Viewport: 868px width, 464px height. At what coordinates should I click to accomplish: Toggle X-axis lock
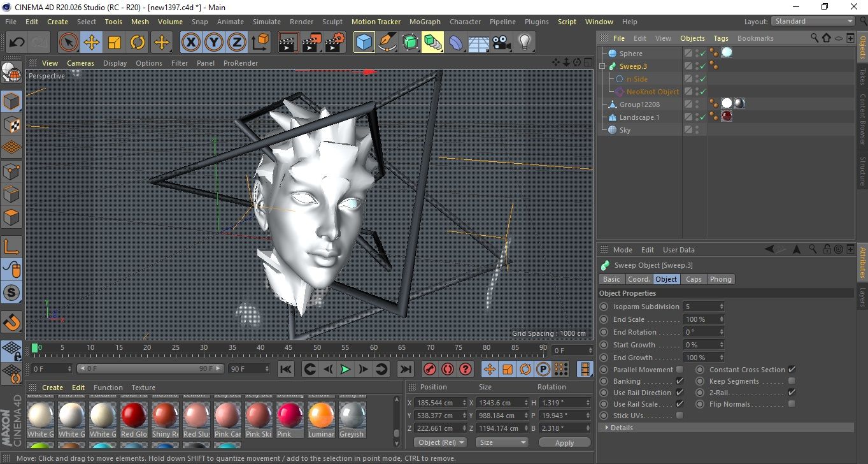pyautogui.click(x=190, y=43)
